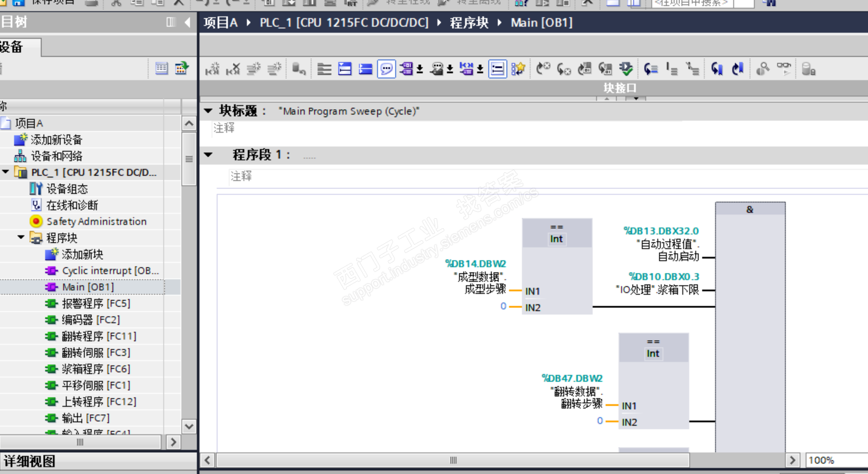Click the 详细视图 panel header
This screenshot has width=868, height=474.
click(30, 461)
